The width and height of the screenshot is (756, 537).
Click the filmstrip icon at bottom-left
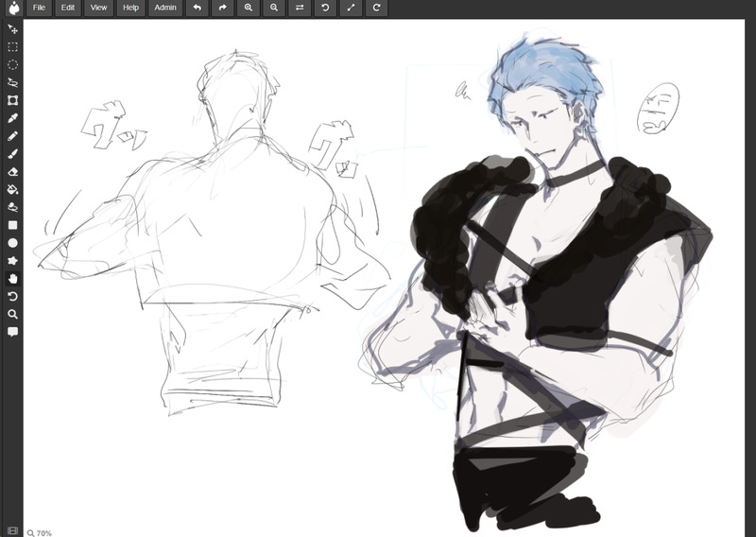(13, 531)
